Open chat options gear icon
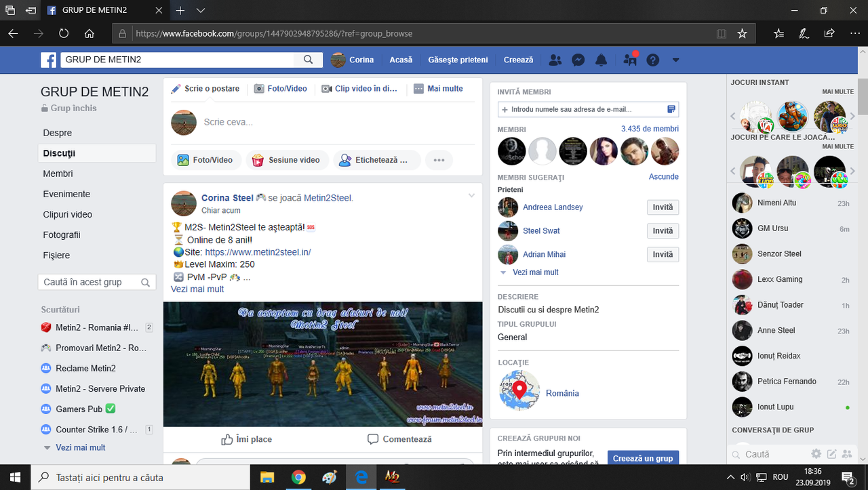868x490 pixels. tap(816, 453)
